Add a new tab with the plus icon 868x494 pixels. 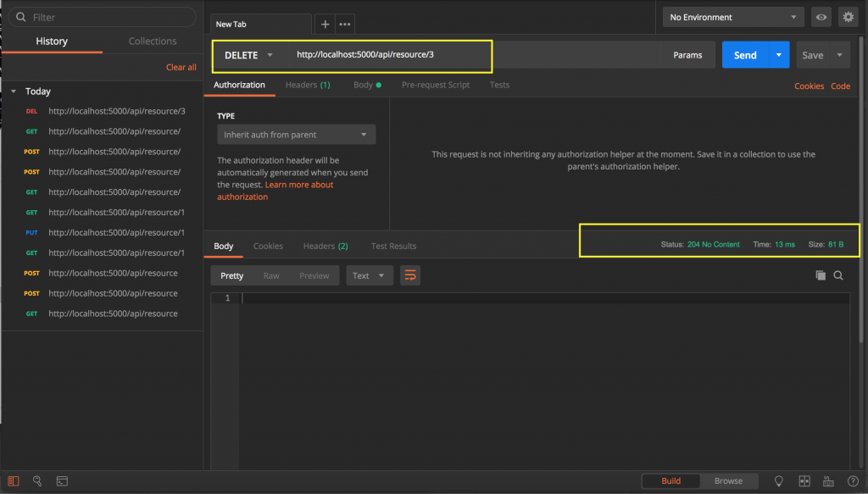click(325, 24)
